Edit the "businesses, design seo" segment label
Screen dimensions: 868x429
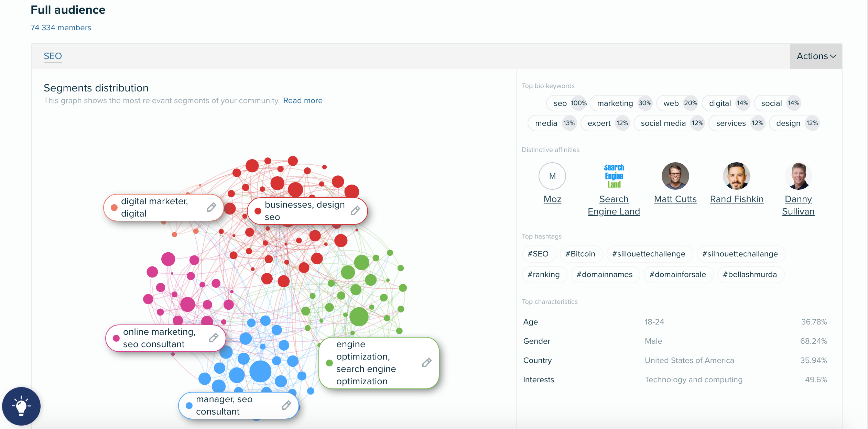coord(356,210)
